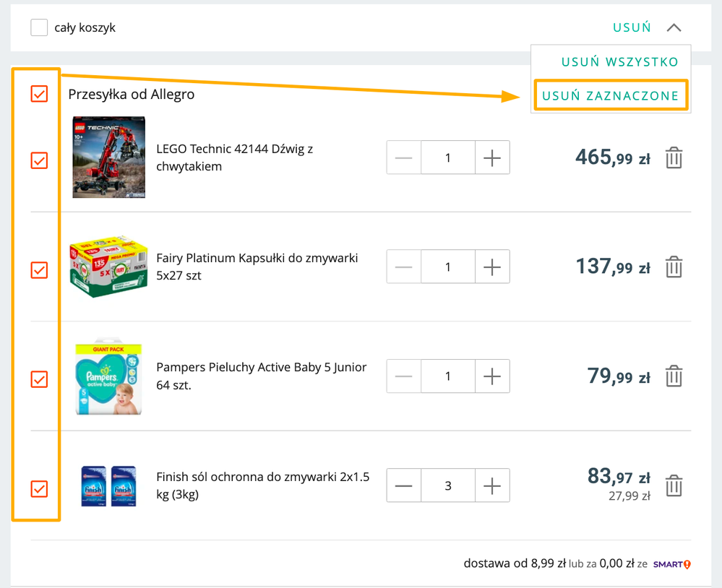Choose "USUŃ ZAZNACZONE" menu option
Viewport: 722px width, 588px height.
coord(611,95)
